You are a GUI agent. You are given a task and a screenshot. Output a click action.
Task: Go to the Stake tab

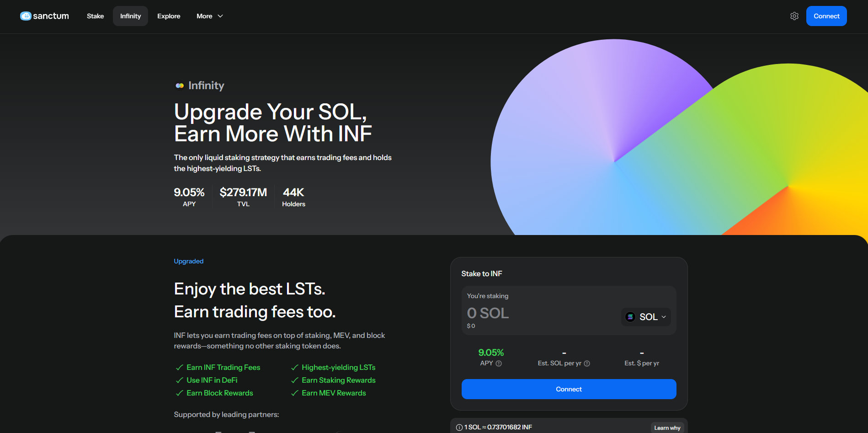pos(95,16)
